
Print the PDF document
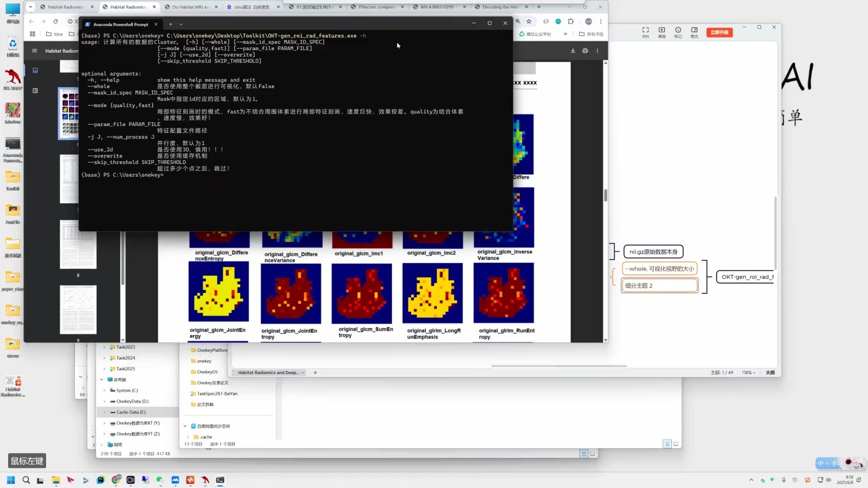click(x=585, y=51)
